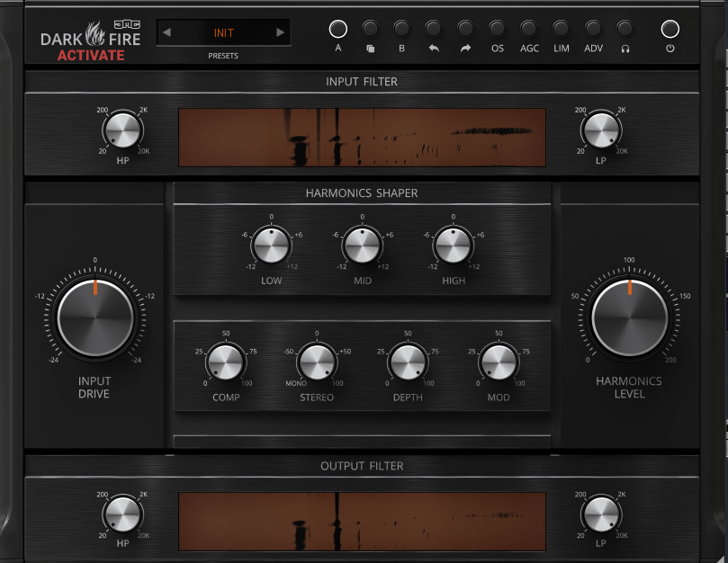Enable the headphones monitor button
728x563 pixels.
[625, 29]
